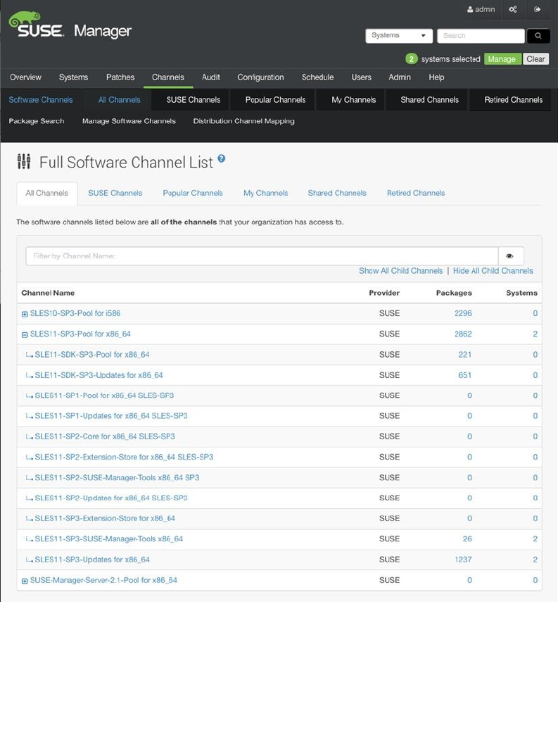Open the Configuration menu
This screenshot has height=756, width=558.
point(260,77)
